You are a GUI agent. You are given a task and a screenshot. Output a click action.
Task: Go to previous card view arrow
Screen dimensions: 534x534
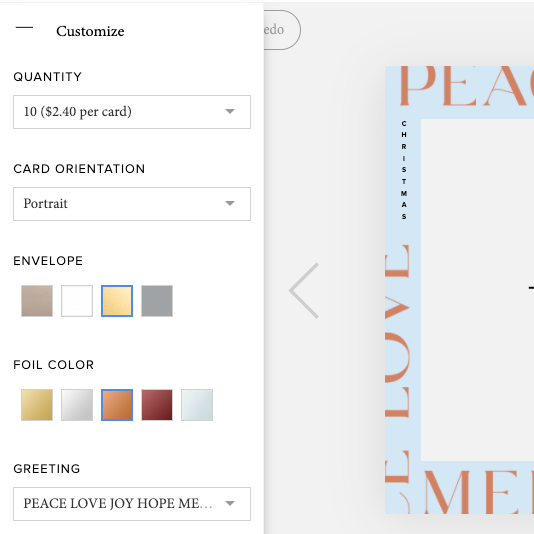(x=304, y=290)
